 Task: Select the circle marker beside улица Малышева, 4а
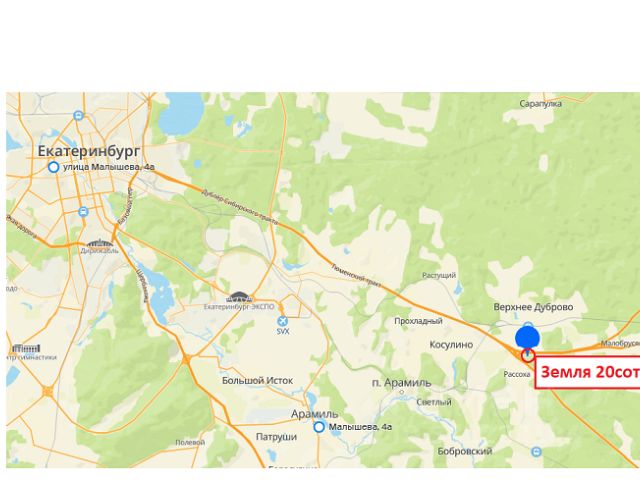(x=53, y=167)
